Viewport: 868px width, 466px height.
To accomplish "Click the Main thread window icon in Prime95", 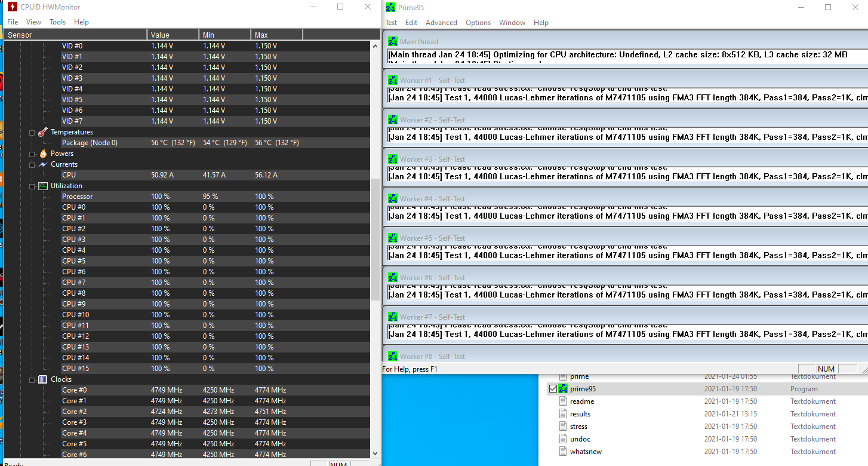I will pyautogui.click(x=393, y=42).
